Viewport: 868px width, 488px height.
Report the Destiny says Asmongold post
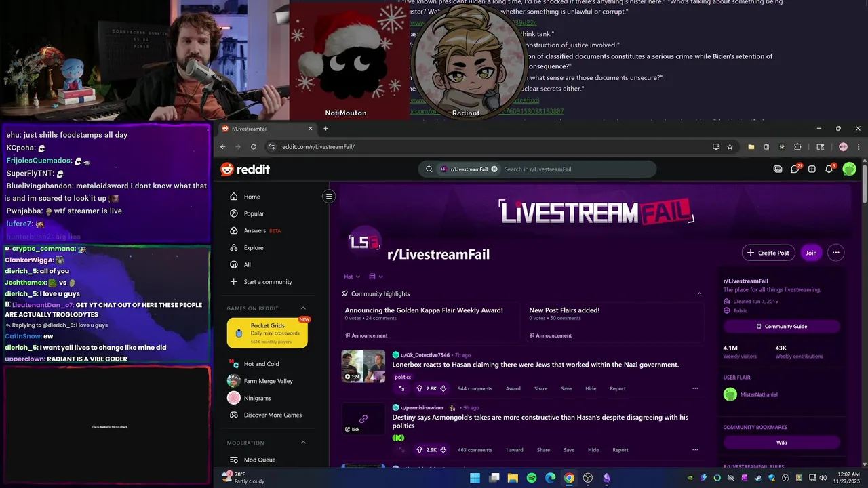620,450
